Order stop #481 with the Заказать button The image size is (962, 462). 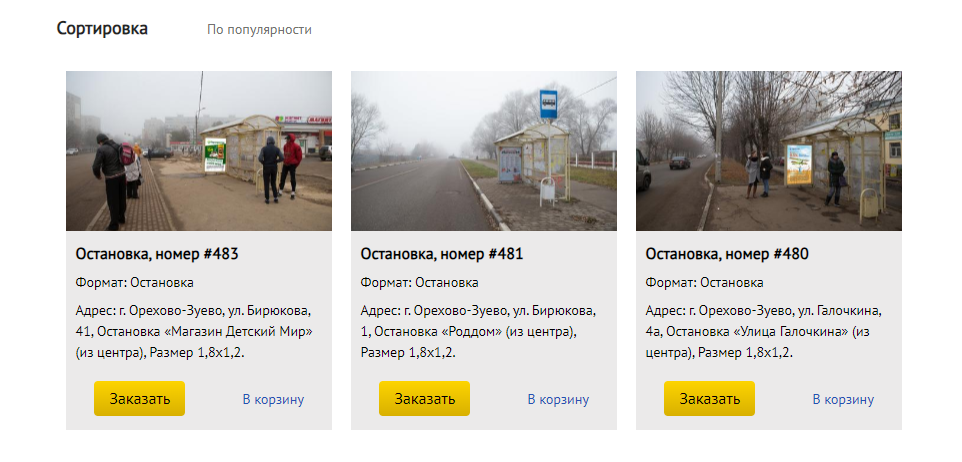(424, 399)
